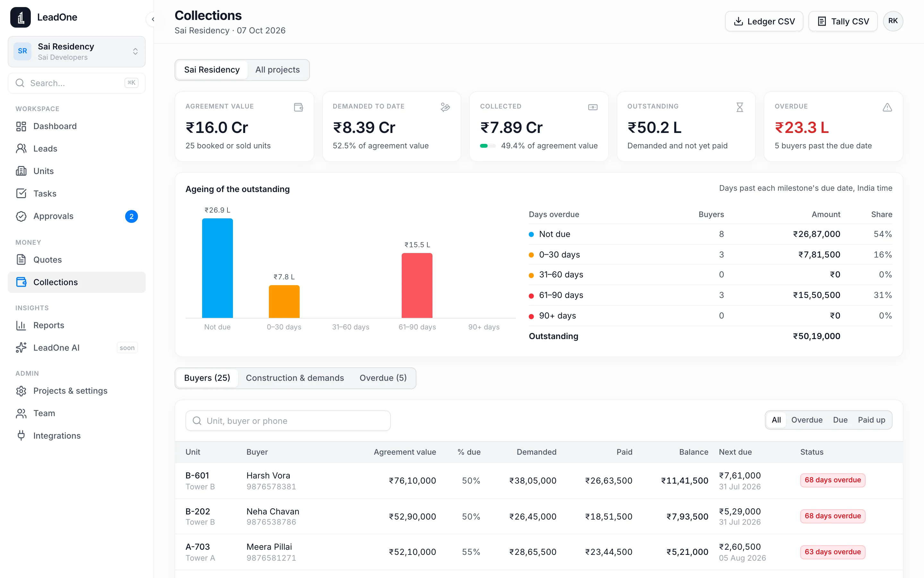Click the Collected progress bar
This screenshot has height=578, width=924.
click(488, 146)
